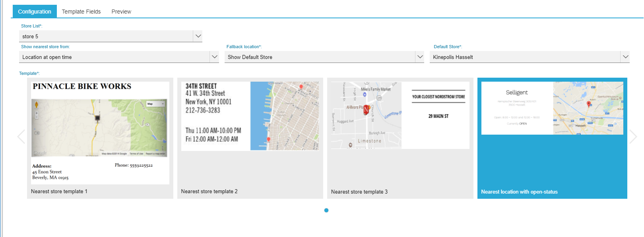Open the Template Fields tab
644x237 pixels.
[x=81, y=12]
